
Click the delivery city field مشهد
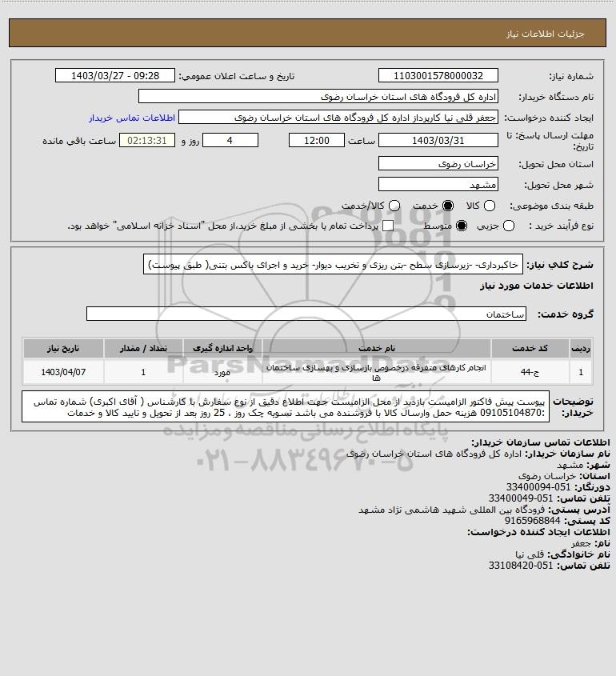pos(438,185)
